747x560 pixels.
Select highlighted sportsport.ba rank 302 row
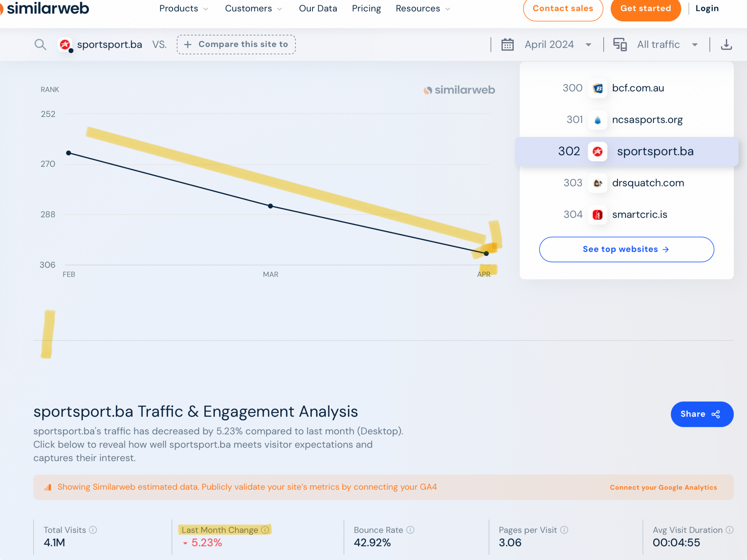[626, 151]
